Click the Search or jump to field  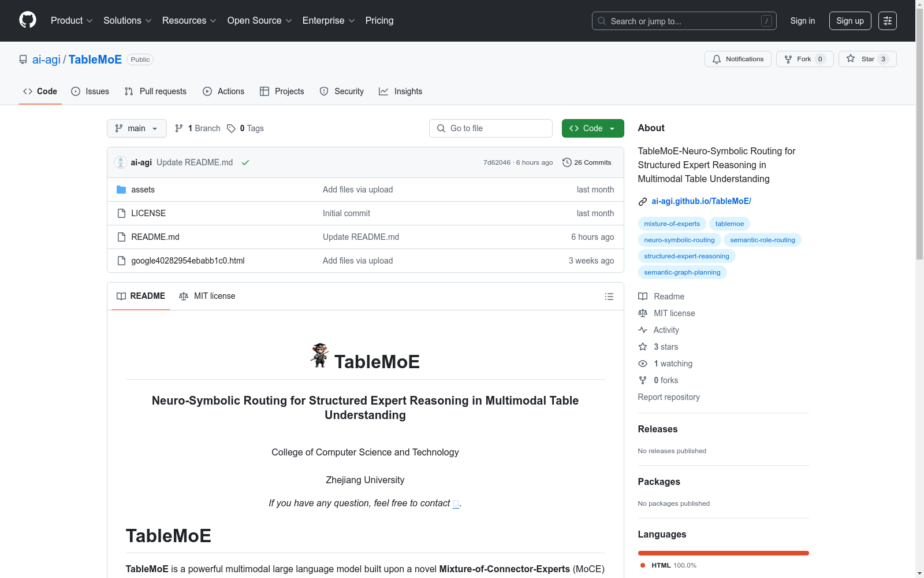click(x=684, y=21)
